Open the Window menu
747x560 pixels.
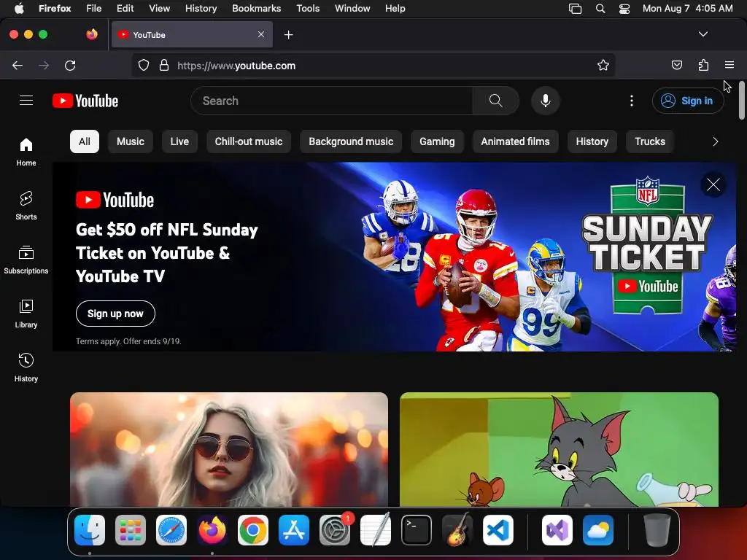tap(352, 9)
